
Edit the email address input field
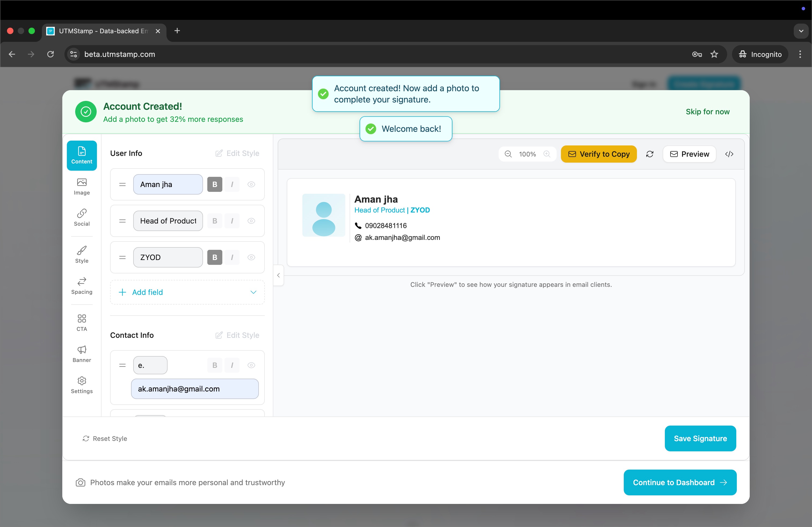tap(194, 389)
